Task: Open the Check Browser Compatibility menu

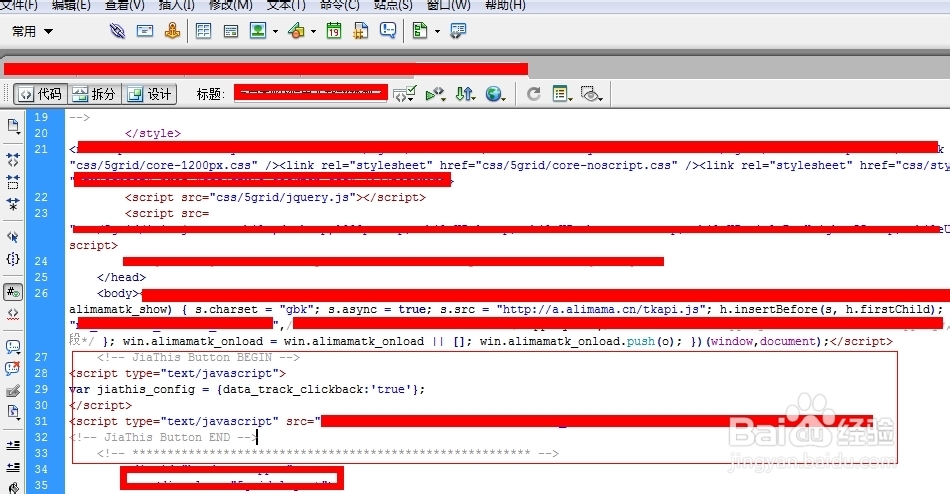Action: coord(404,94)
